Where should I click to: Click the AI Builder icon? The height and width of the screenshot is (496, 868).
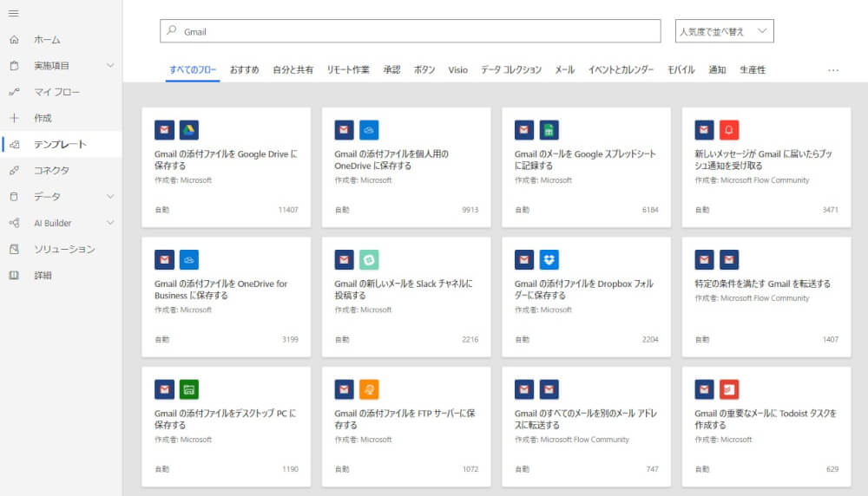pyautogui.click(x=15, y=223)
